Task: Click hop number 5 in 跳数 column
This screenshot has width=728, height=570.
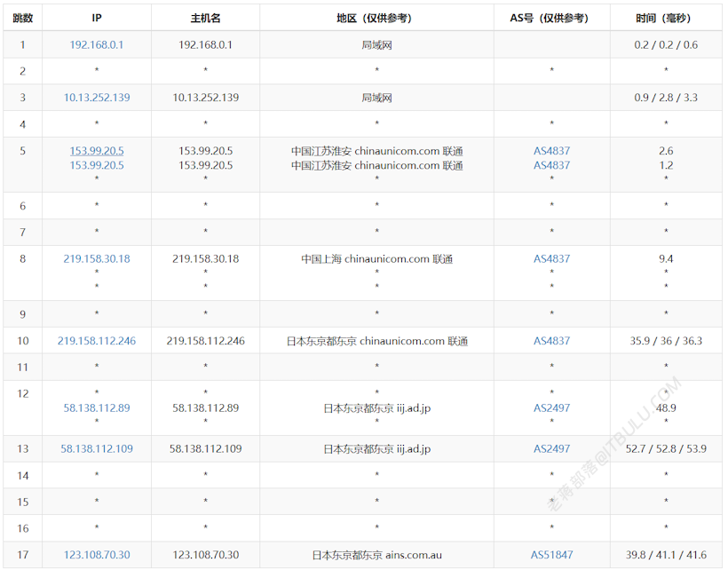Action: (23, 151)
